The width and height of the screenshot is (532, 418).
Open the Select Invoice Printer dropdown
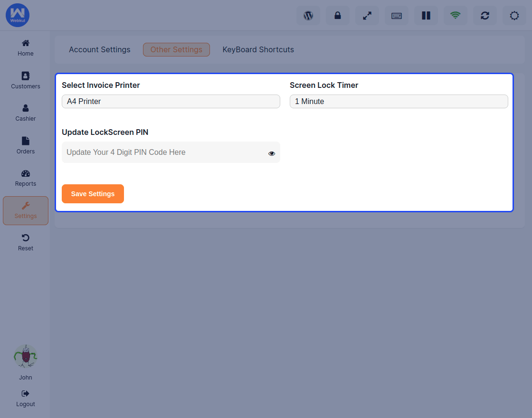pyautogui.click(x=171, y=102)
